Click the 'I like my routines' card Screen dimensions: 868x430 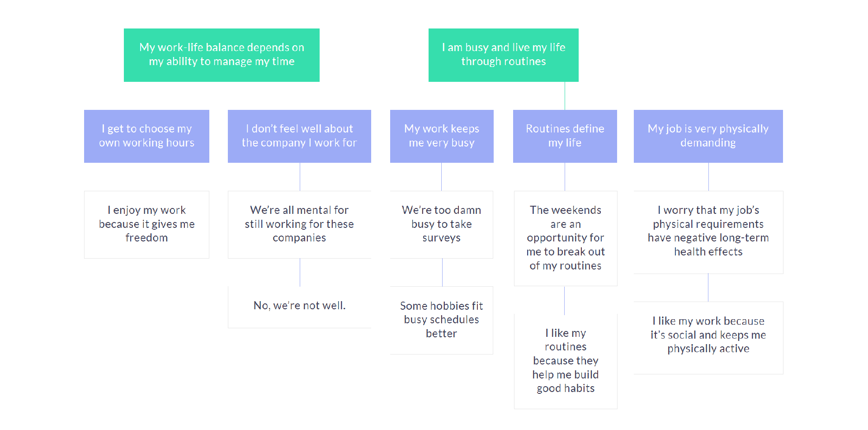(566, 361)
